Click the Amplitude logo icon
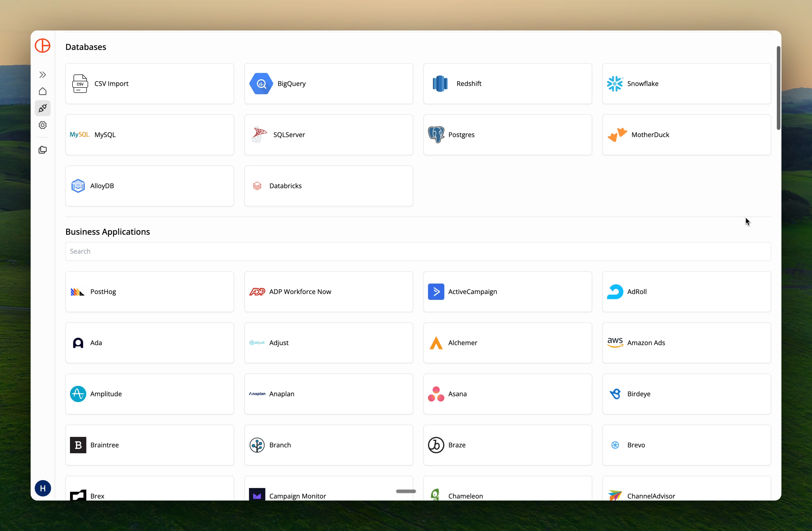The height and width of the screenshot is (531, 812). click(x=78, y=394)
